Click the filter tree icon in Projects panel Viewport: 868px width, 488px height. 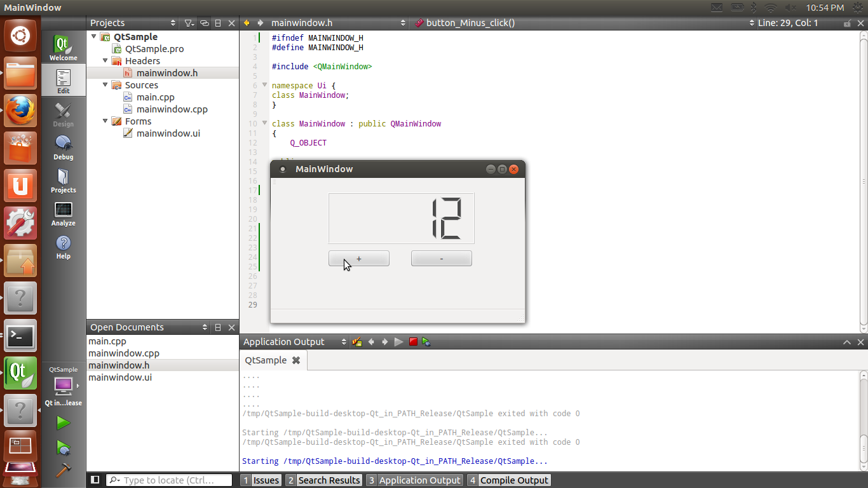pyautogui.click(x=189, y=23)
